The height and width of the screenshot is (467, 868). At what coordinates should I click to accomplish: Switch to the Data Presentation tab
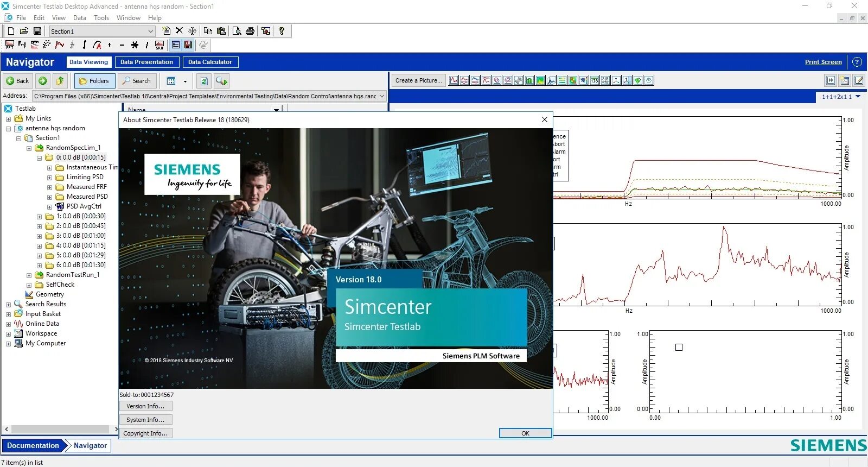(x=146, y=62)
